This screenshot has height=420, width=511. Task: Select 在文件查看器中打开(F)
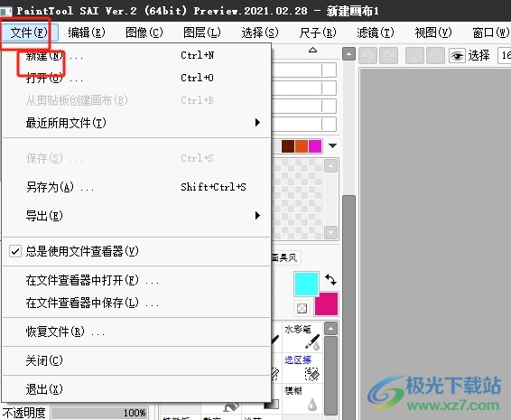coord(136,280)
